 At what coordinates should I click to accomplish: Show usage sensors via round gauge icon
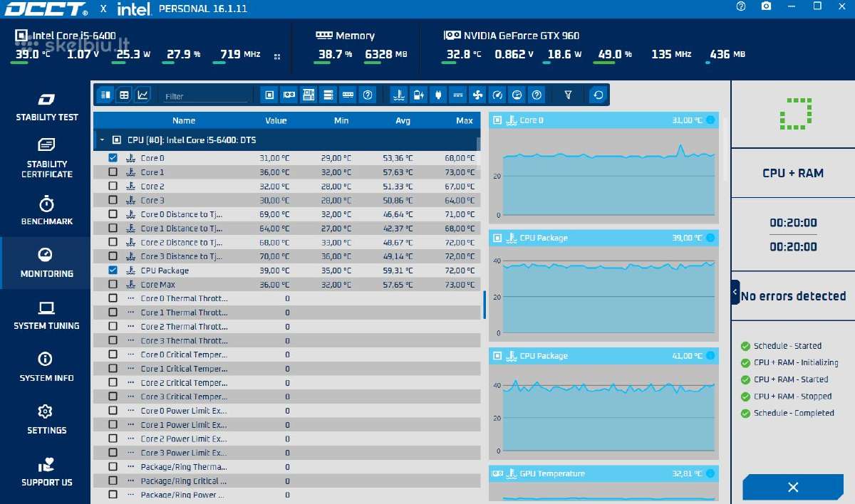(517, 95)
